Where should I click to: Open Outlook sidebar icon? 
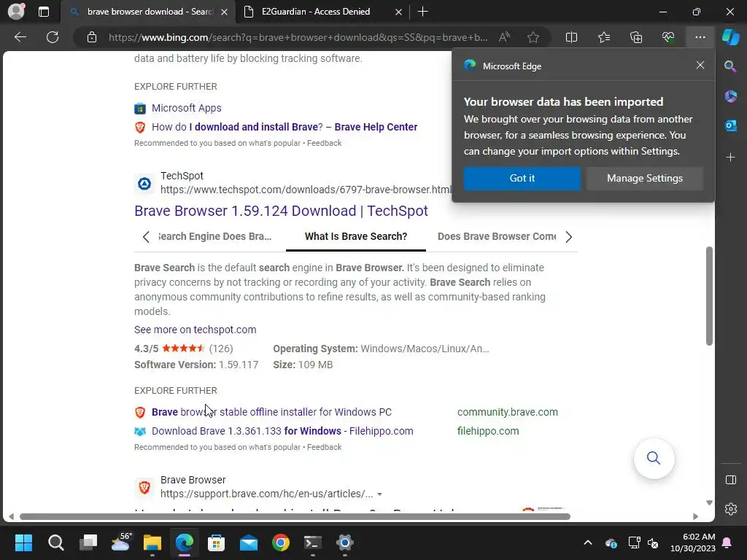[730, 125]
